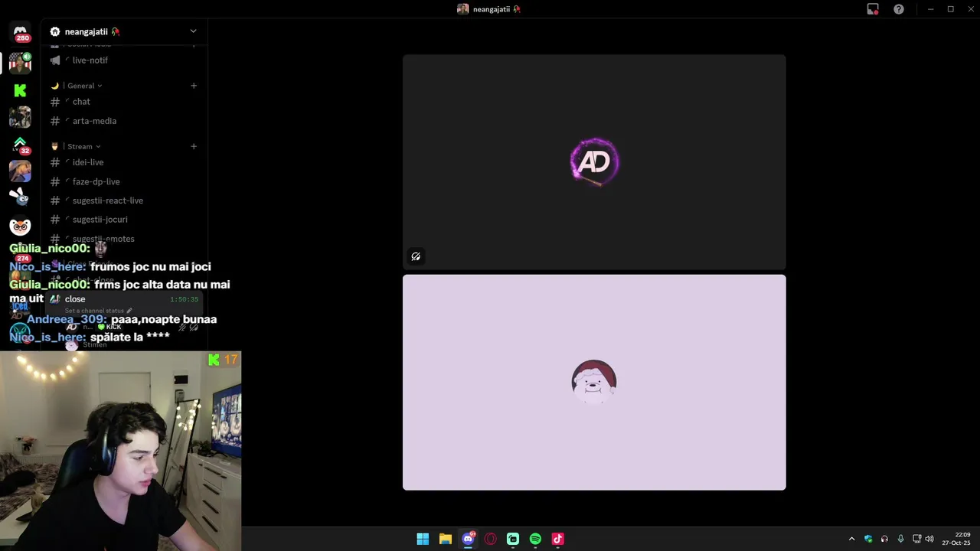Expand neangajatii server header dropdown
This screenshot has height=551, width=980.
click(x=193, y=31)
